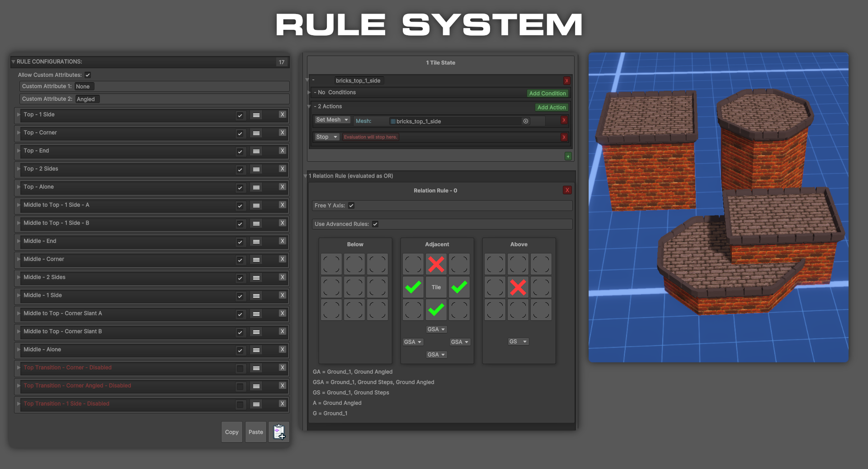Delete the bricks_top_1_side tile state
Screen dimensions: 868x469
[566, 81]
